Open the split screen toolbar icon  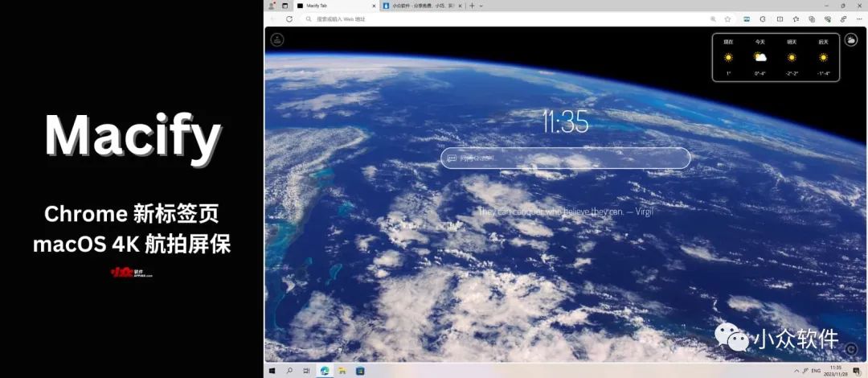click(x=780, y=18)
